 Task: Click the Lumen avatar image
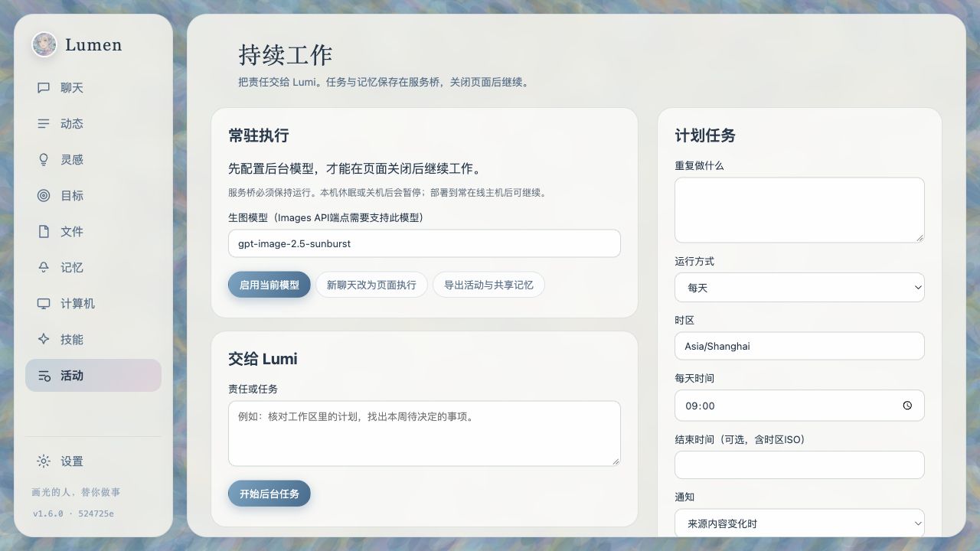44,44
